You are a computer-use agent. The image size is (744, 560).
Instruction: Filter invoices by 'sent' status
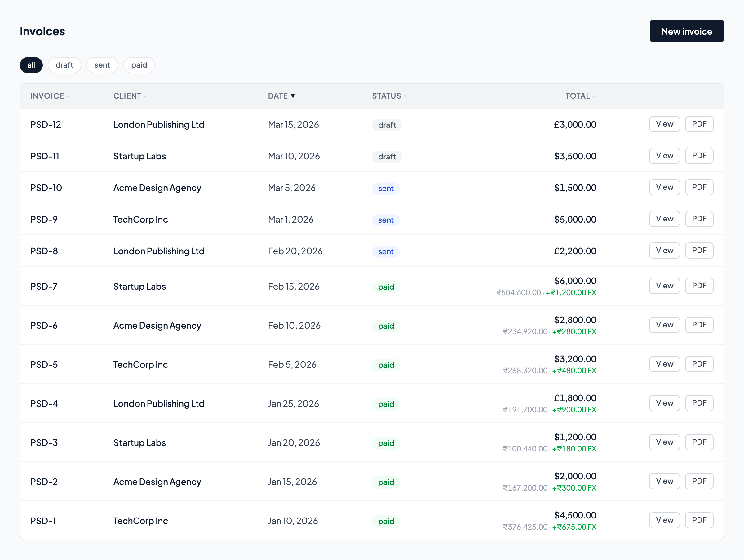click(102, 65)
